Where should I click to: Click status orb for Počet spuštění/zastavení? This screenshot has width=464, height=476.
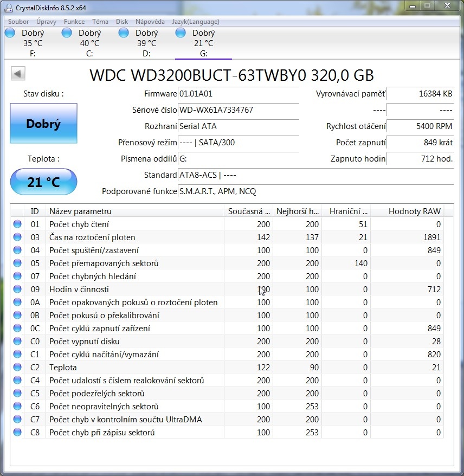point(17,250)
